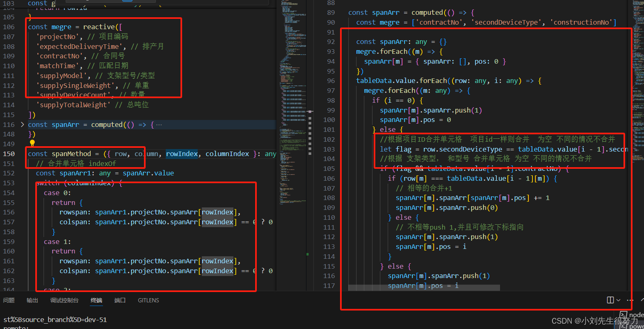Click 'case 1:' on line 159

[x=57, y=242]
